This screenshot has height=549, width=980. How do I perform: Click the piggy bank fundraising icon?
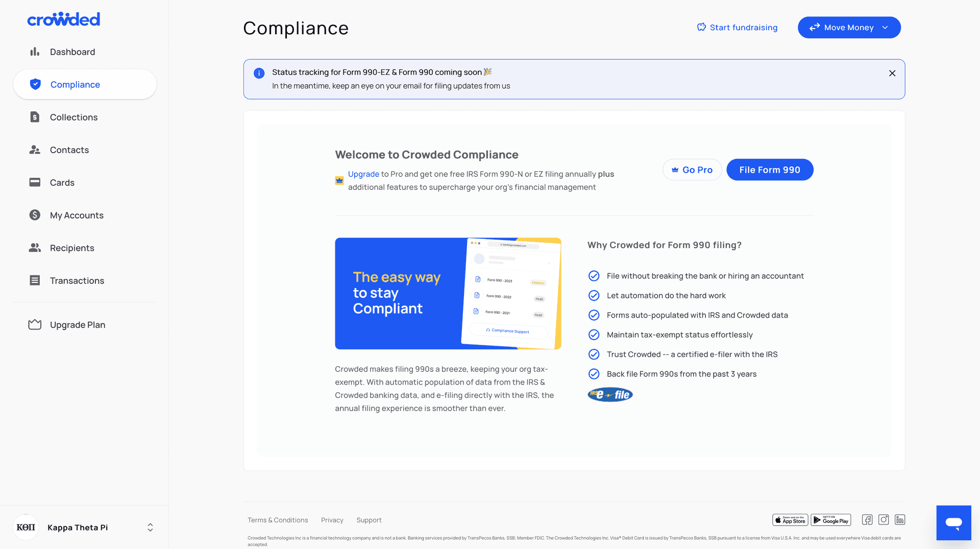pyautogui.click(x=702, y=27)
